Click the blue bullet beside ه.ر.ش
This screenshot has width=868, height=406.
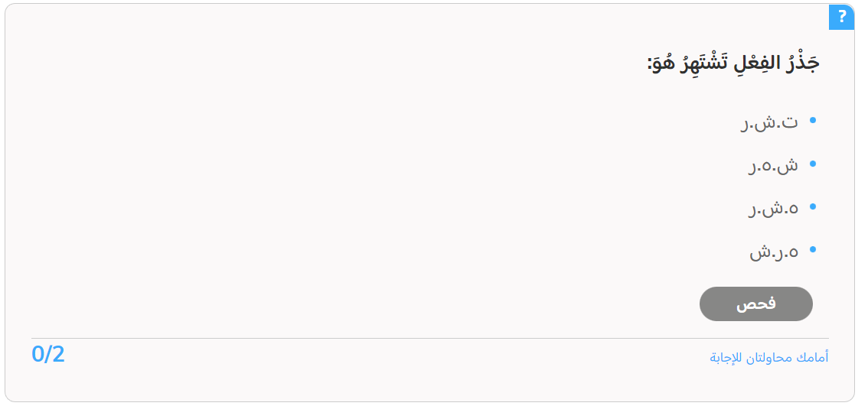pyautogui.click(x=813, y=249)
